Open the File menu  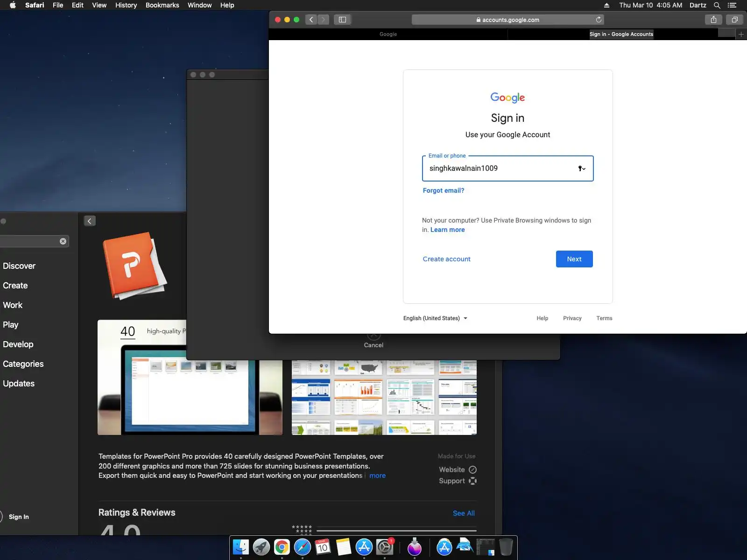tap(58, 5)
